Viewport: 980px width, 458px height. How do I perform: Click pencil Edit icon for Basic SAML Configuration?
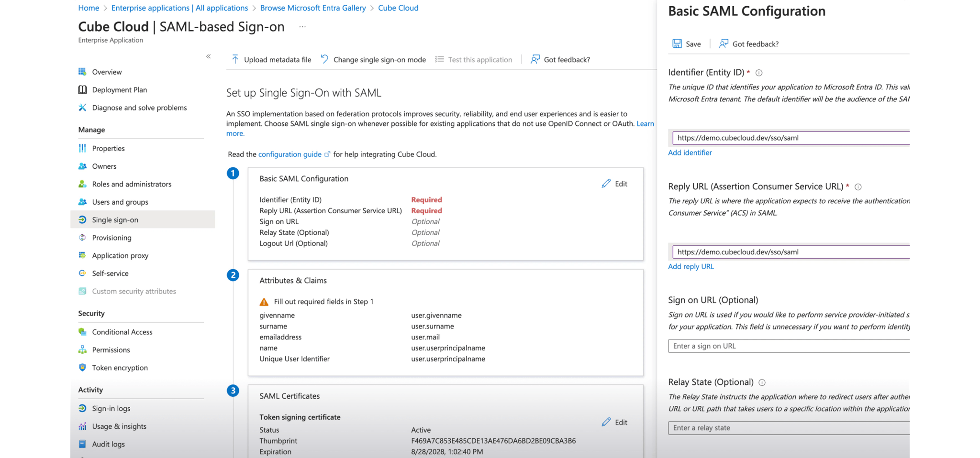[606, 184]
